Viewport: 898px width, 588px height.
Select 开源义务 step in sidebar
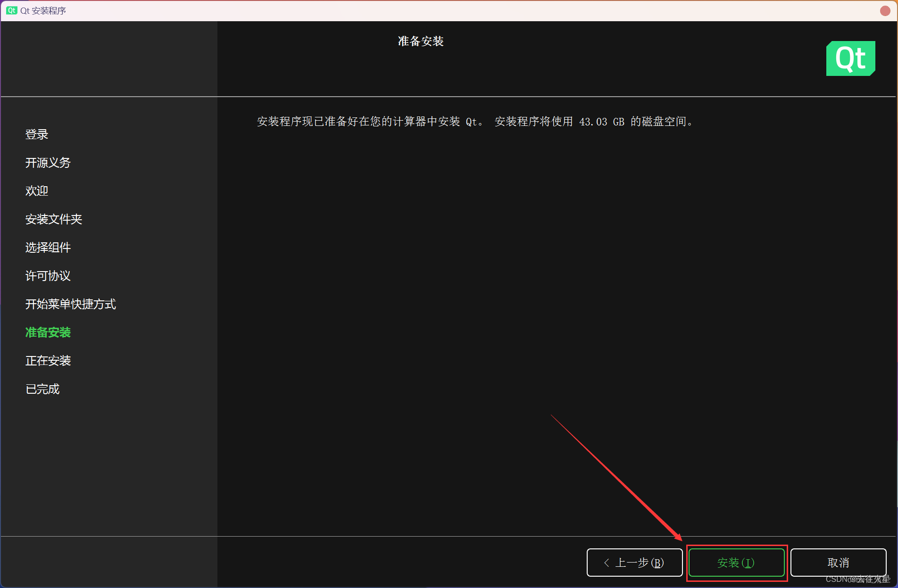pos(48,163)
